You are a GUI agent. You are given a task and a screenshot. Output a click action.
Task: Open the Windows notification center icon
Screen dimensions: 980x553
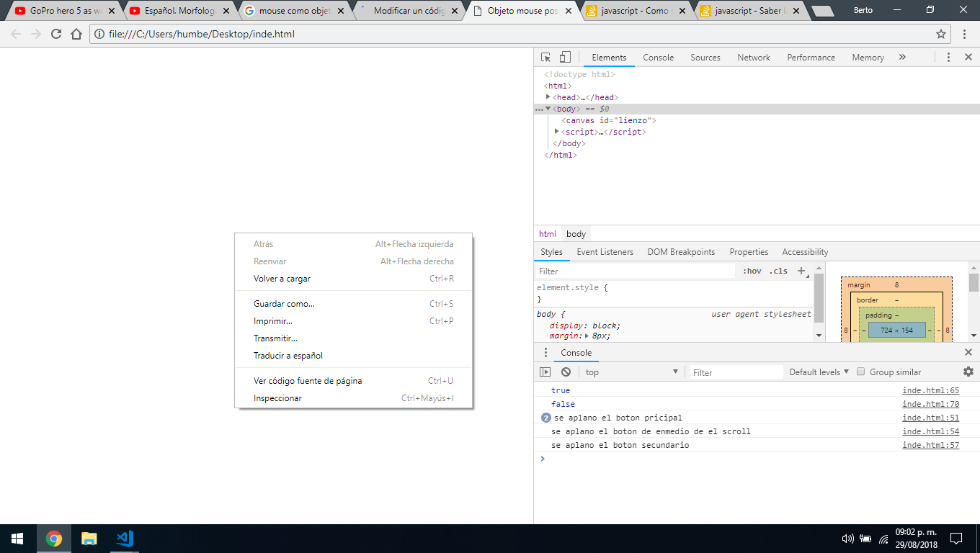pos(956,539)
